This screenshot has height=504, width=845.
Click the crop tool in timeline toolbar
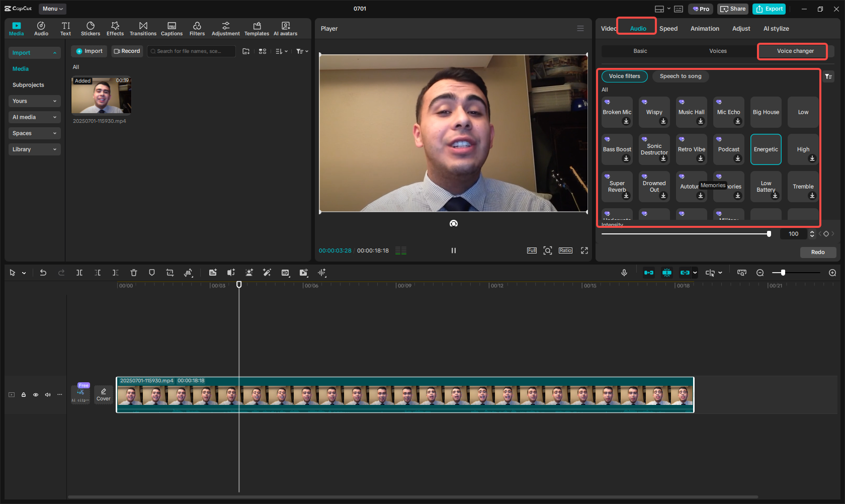click(x=170, y=273)
